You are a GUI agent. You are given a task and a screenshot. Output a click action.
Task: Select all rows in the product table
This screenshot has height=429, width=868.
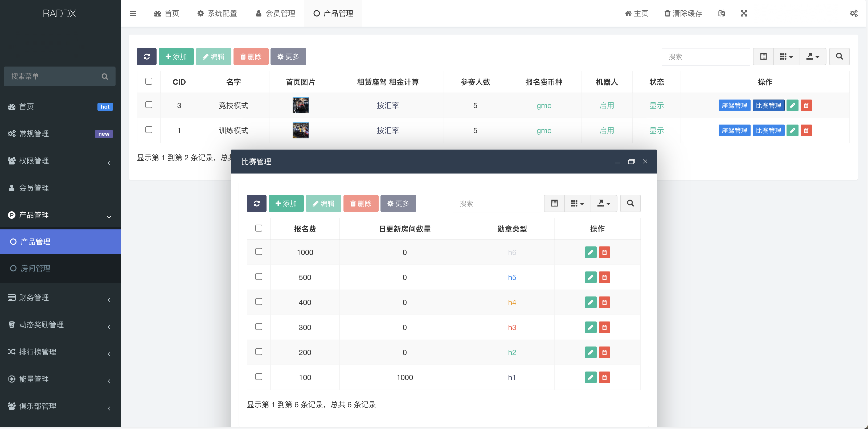149,81
